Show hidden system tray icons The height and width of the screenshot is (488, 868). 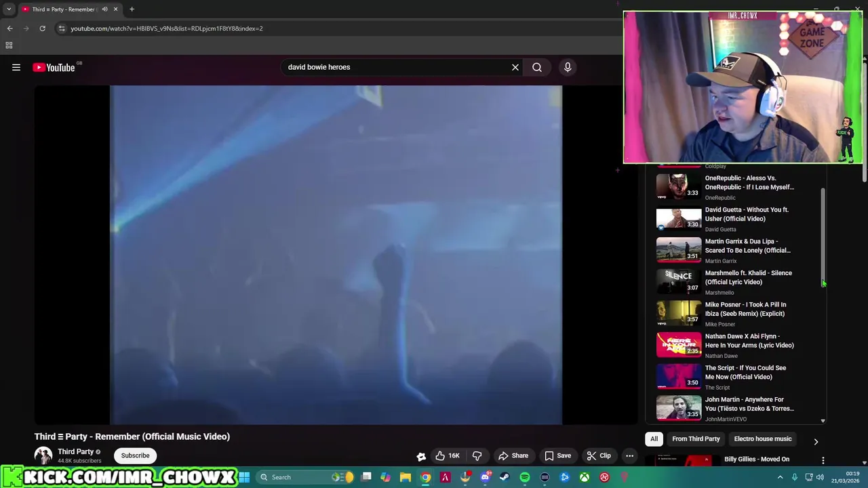pyautogui.click(x=780, y=477)
